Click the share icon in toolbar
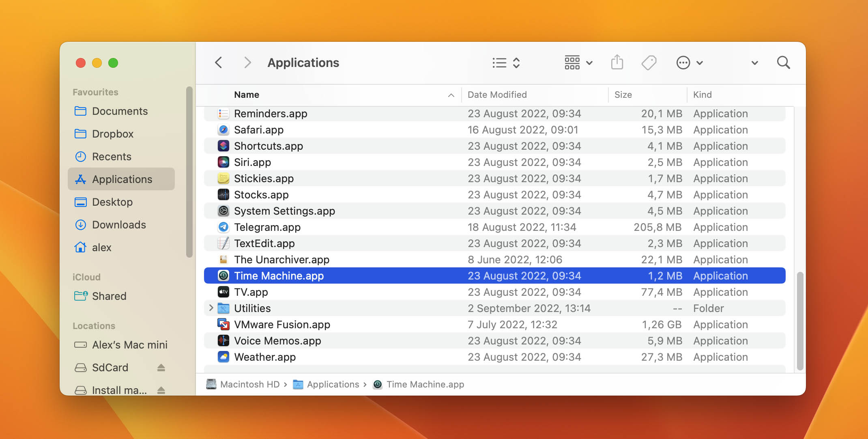 [x=617, y=63]
